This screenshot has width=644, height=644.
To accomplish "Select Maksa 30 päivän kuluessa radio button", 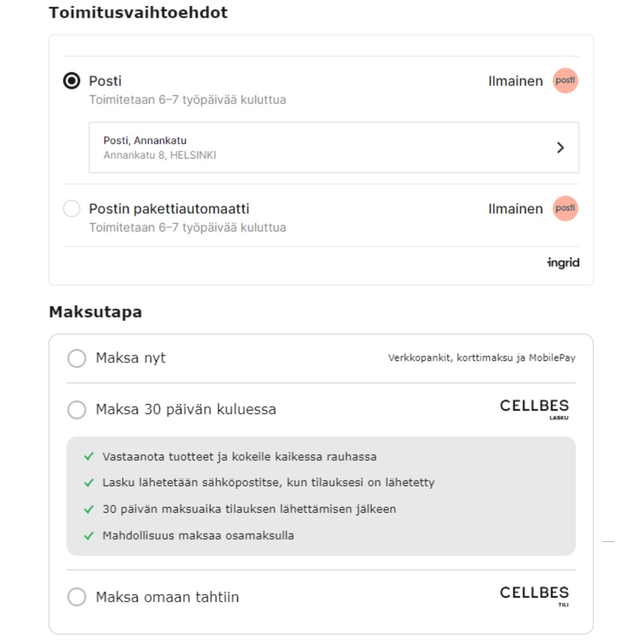I will pyautogui.click(x=77, y=410).
